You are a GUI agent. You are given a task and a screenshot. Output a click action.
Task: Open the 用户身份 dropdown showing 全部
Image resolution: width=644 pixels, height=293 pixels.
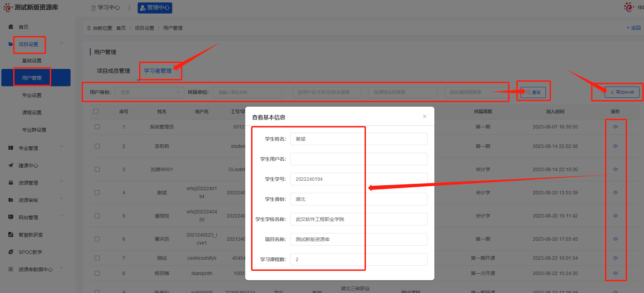pyautogui.click(x=149, y=92)
